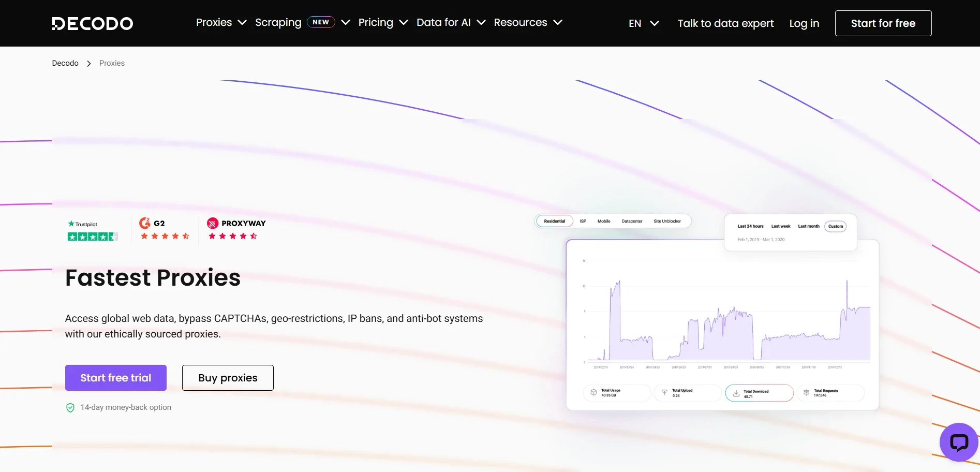Viewport: 980px width, 472px height.
Task: Expand the Proxies navigation menu
Action: point(221,23)
